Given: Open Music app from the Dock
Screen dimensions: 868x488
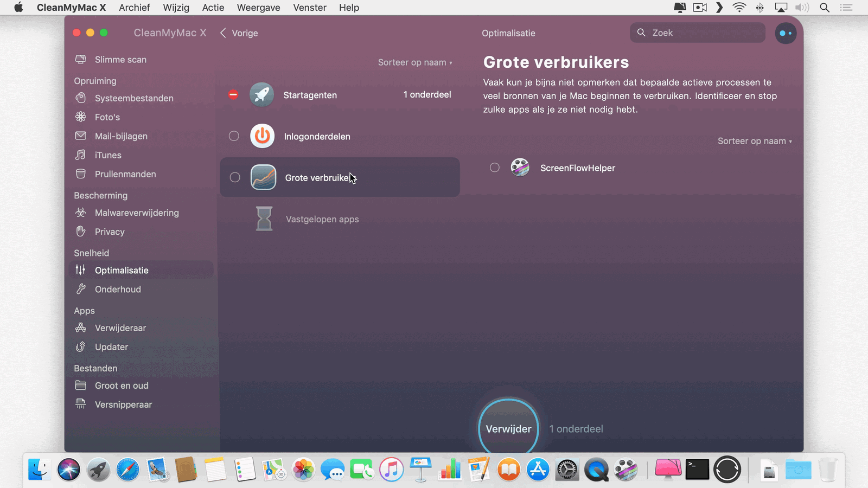Looking at the screenshot, I should (x=391, y=470).
